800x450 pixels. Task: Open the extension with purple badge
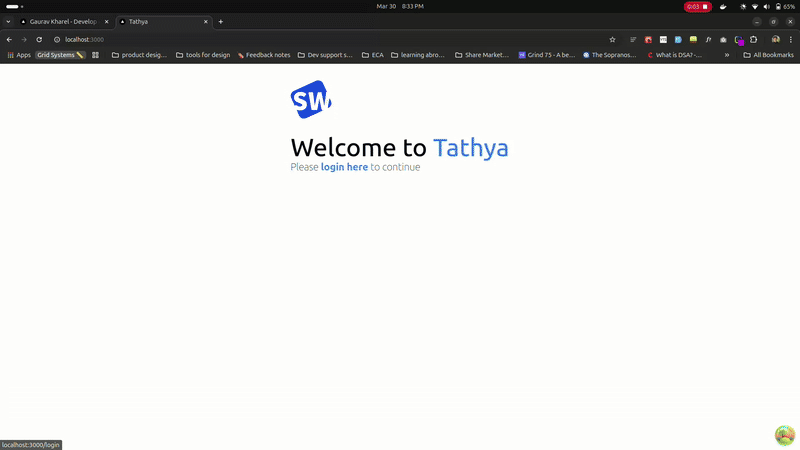tap(739, 40)
